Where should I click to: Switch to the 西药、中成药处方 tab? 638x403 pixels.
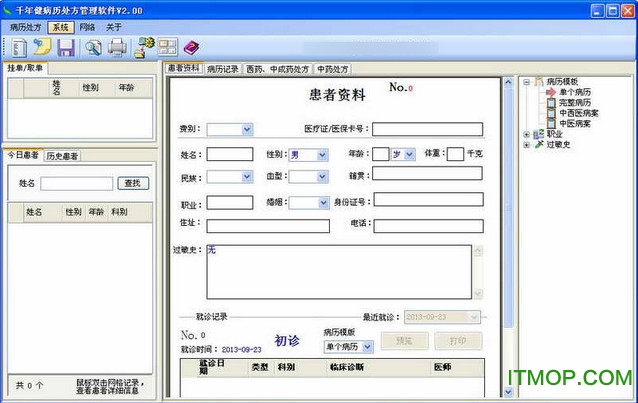278,69
